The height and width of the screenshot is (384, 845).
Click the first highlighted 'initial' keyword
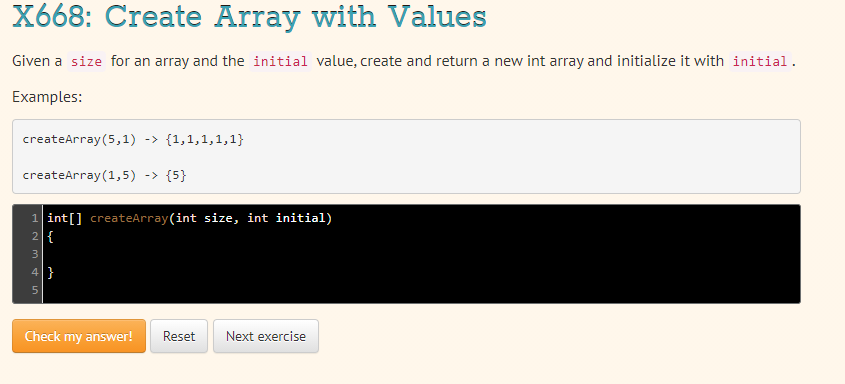tap(280, 61)
